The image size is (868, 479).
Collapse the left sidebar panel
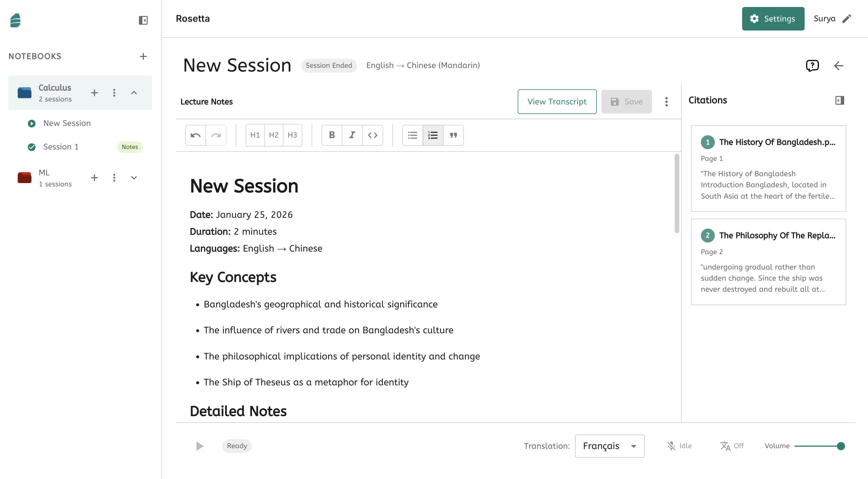coord(143,20)
